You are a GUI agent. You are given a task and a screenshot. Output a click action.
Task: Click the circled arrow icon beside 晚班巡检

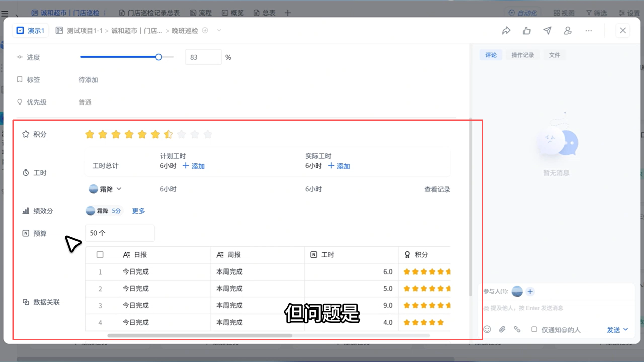205,30
